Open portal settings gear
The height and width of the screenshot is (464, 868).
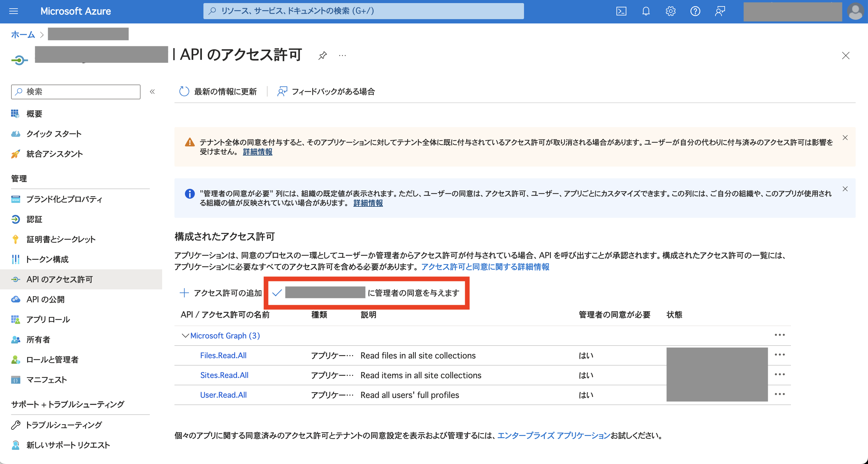pyautogui.click(x=670, y=11)
